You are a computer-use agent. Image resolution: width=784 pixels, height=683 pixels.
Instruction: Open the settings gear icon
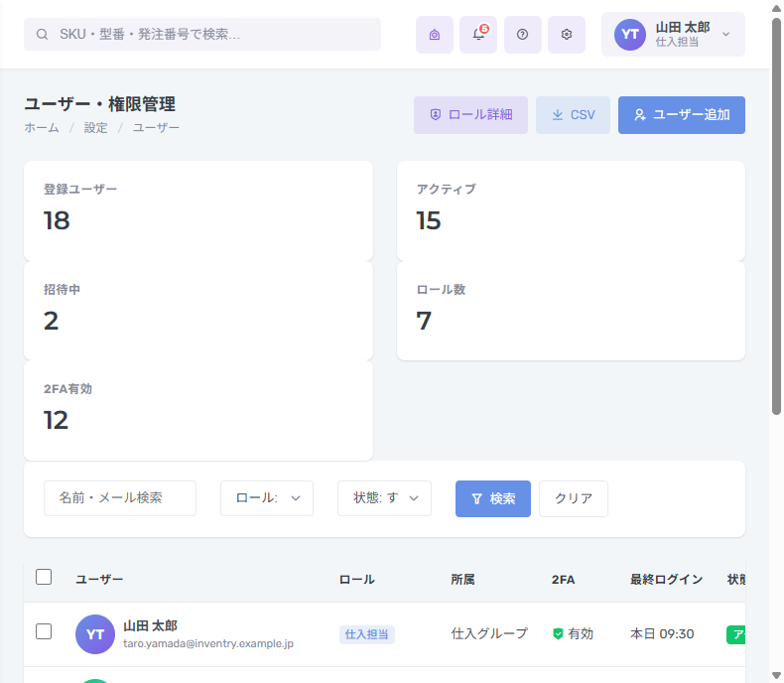(567, 35)
